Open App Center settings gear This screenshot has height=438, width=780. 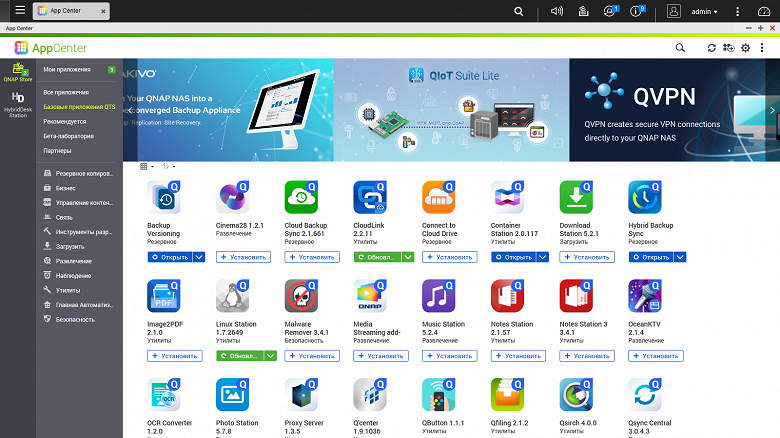pos(745,48)
